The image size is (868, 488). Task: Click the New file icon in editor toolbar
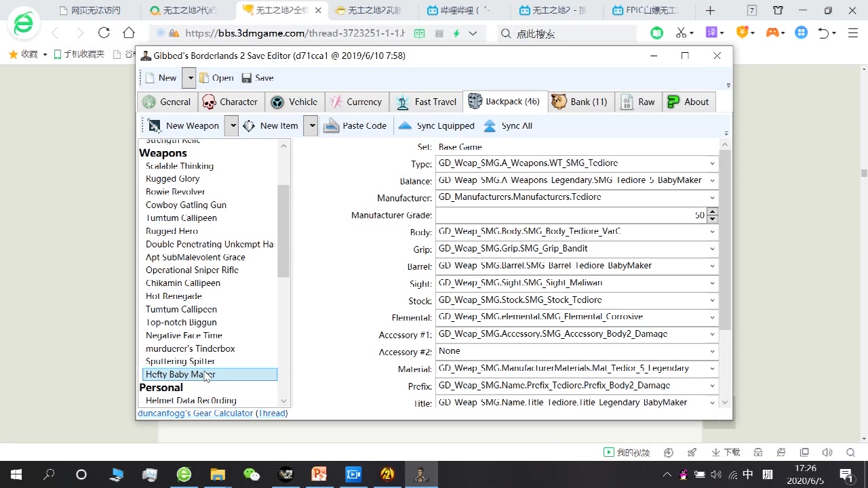coord(151,78)
